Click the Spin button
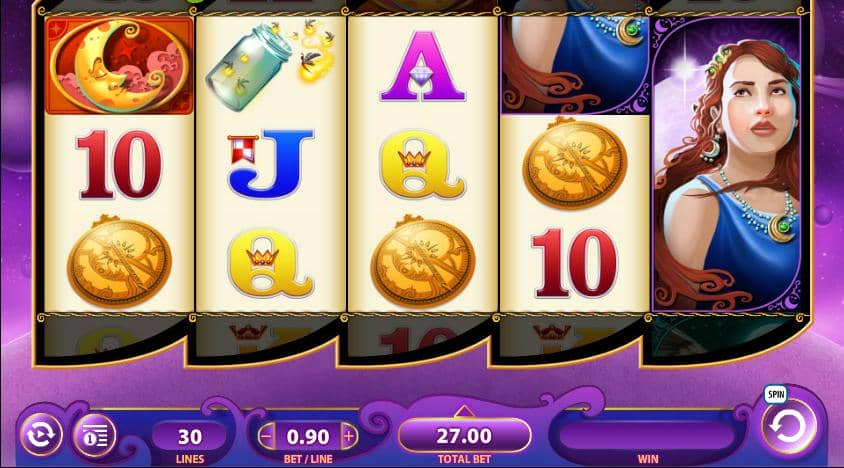The height and width of the screenshot is (468, 844). pos(789,428)
